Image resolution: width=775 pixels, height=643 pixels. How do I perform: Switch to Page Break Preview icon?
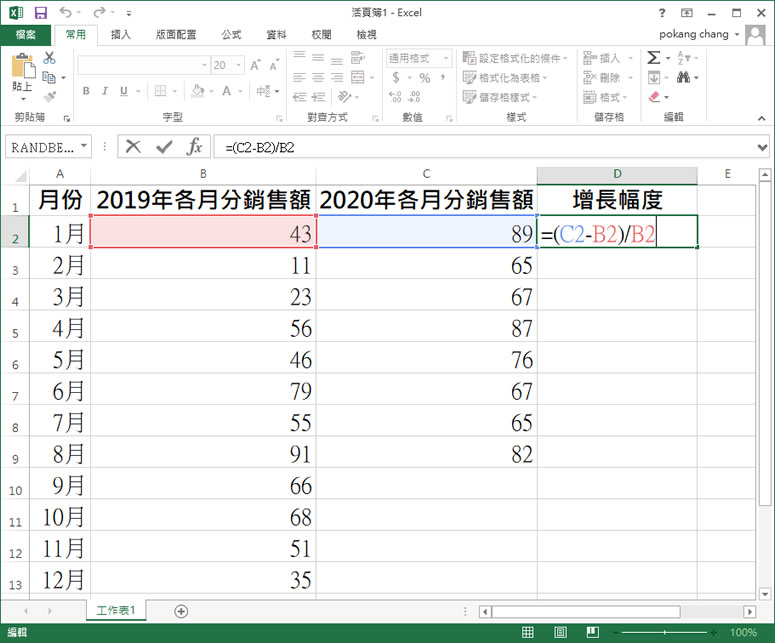click(593, 632)
